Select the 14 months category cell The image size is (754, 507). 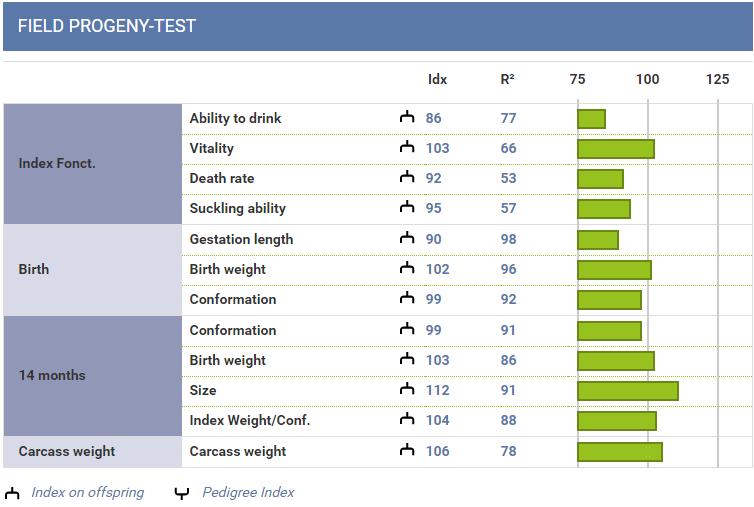point(93,376)
